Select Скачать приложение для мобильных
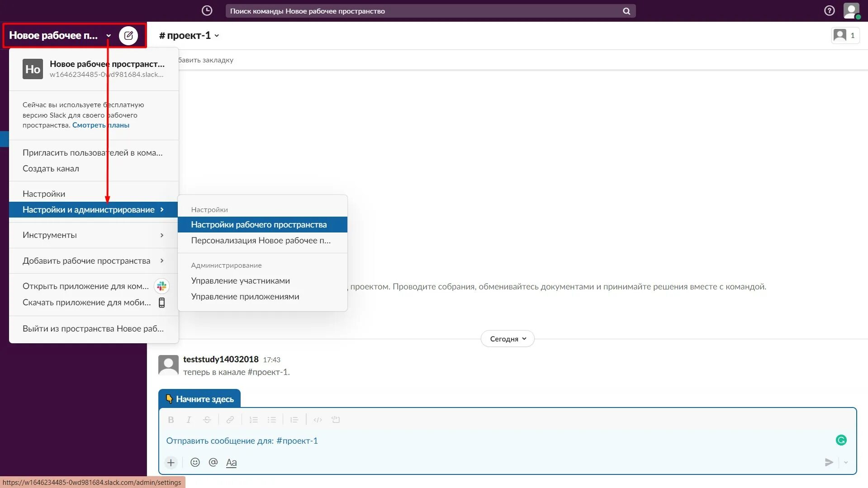The height and width of the screenshot is (488, 868). tap(94, 303)
